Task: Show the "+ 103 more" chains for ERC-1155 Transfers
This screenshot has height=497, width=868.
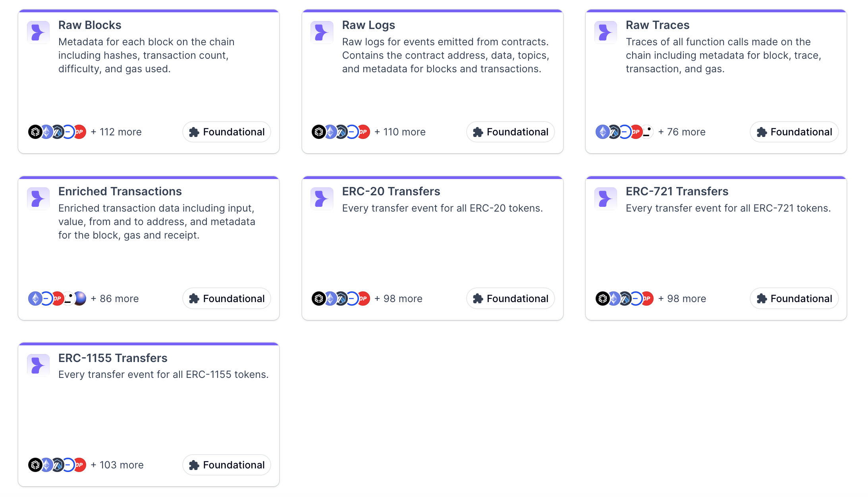Action: click(x=117, y=465)
